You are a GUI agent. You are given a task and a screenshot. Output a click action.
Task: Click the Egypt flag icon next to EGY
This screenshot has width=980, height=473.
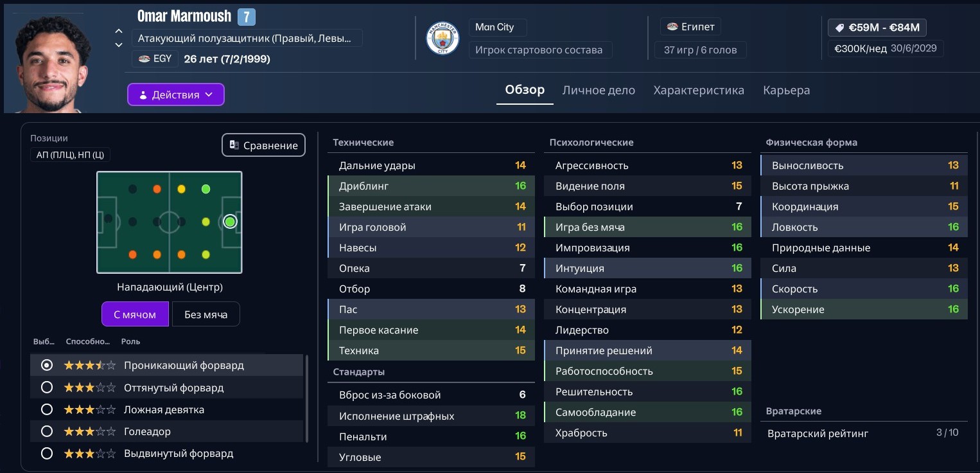144,59
